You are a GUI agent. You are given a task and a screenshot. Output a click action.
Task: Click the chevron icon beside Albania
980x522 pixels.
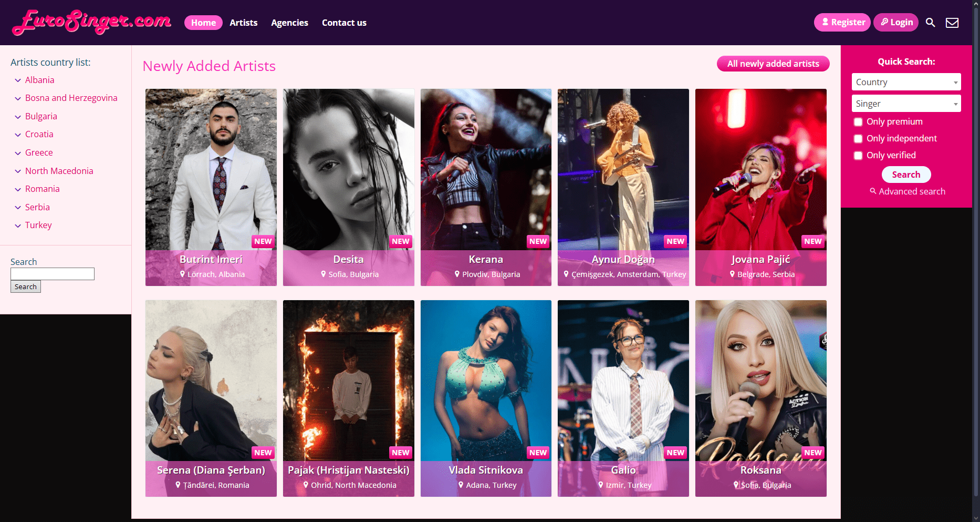(18, 80)
